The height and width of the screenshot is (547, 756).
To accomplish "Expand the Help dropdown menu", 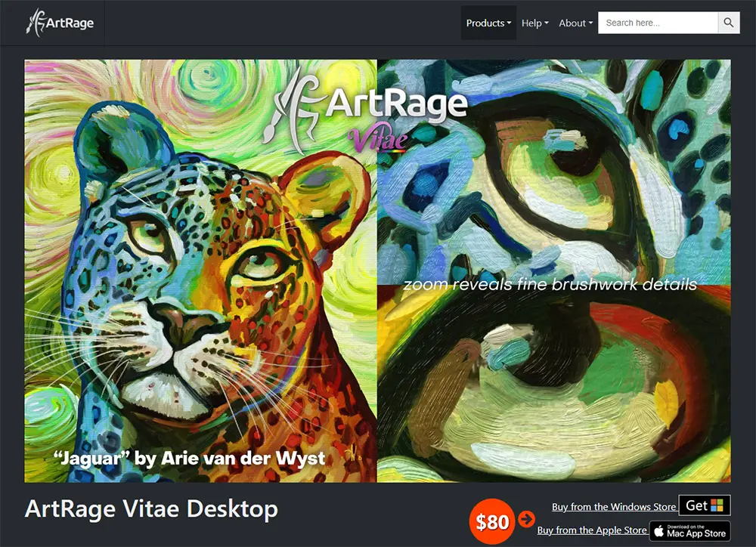I will click(x=534, y=23).
